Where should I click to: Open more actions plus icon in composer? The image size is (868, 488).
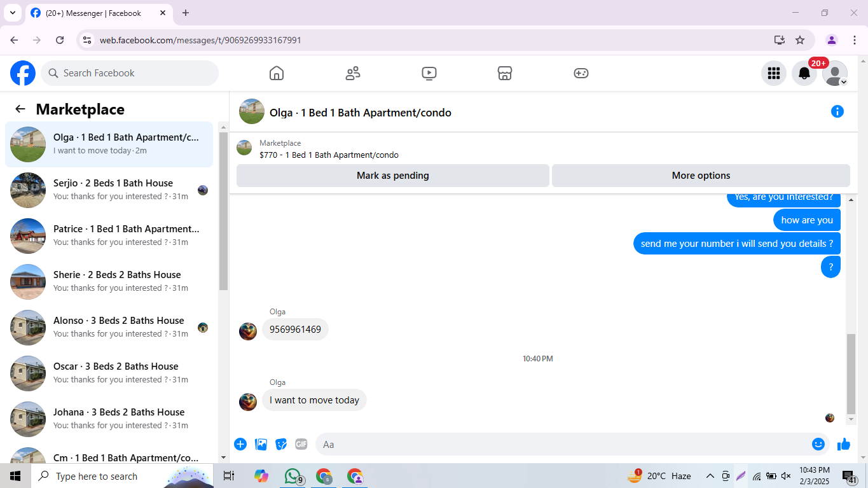click(240, 444)
